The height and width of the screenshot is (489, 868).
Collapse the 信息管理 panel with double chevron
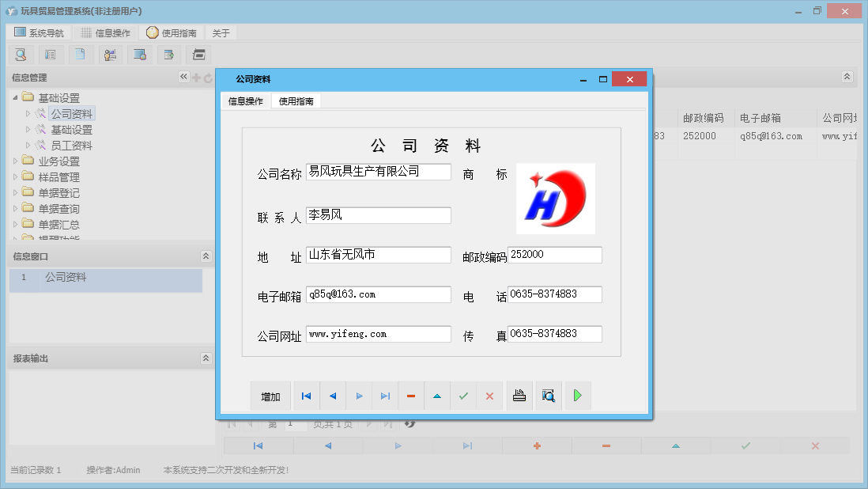[x=183, y=77]
